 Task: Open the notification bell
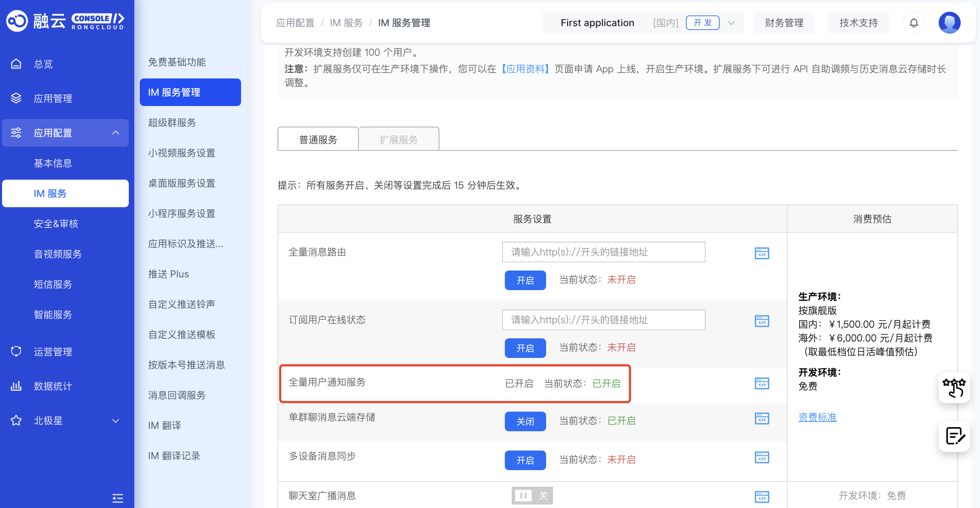pyautogui.click(x=914, y=23)
